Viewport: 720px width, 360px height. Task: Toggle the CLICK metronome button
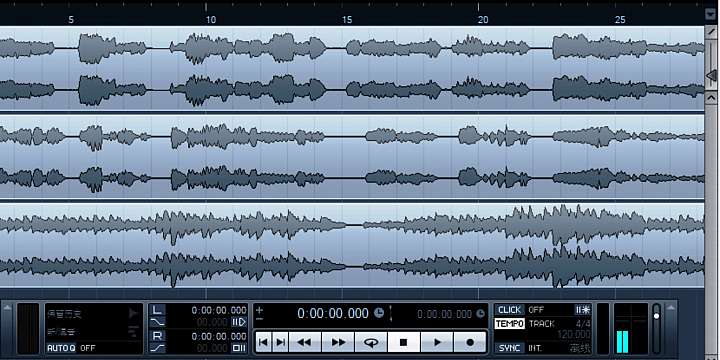coord(510,310)
